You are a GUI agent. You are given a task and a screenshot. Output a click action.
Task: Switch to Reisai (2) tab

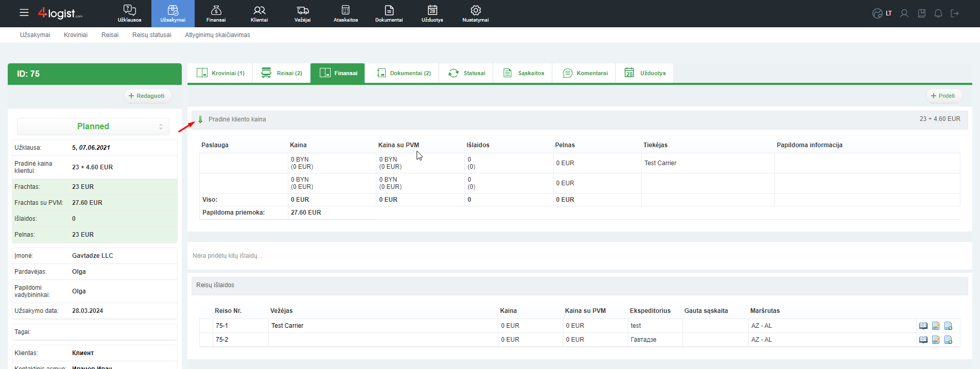tap(281, 73)
